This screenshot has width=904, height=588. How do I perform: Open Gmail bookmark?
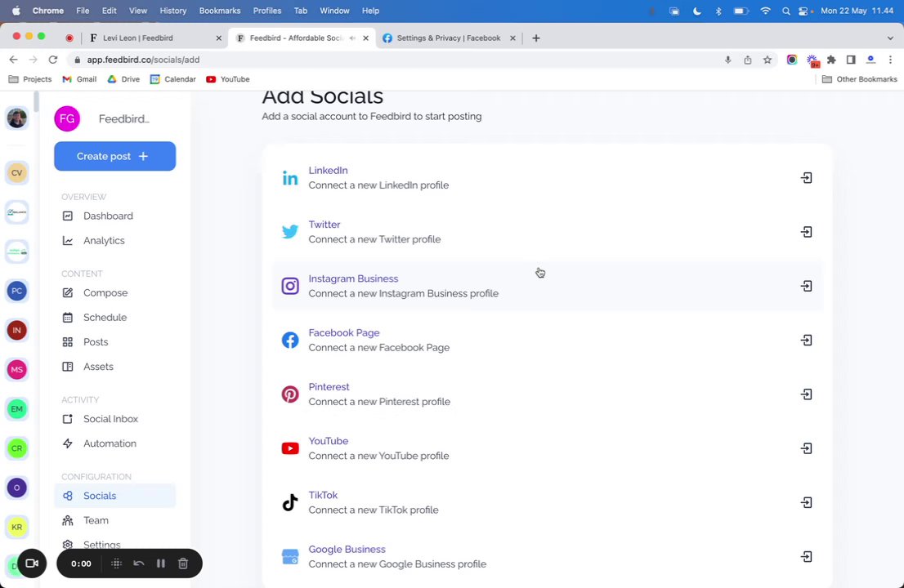pos(79,79)
